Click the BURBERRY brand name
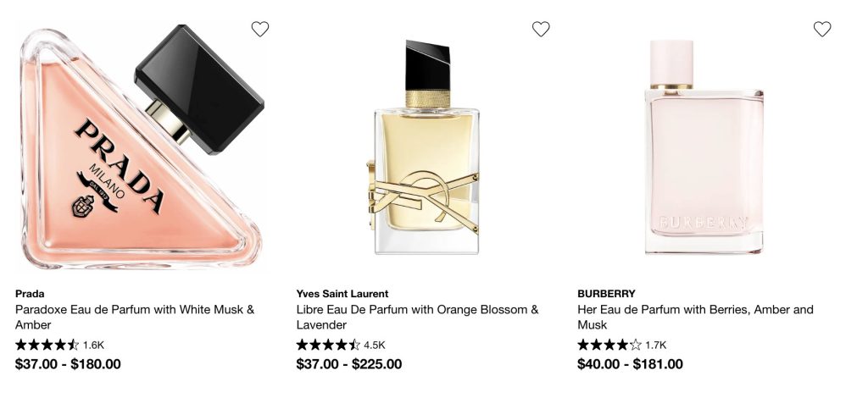This screenshot has height=398, width=868. tap(606, 294)
